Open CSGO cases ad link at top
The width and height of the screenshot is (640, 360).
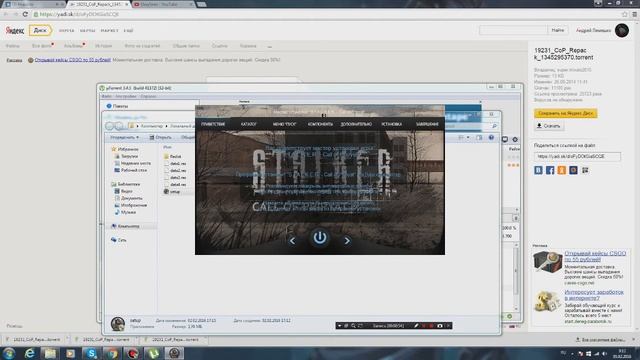[72, 60]
